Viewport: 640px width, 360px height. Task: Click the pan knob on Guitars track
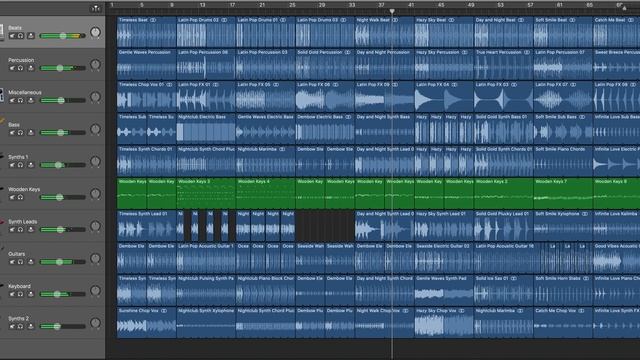coord(95,258)
